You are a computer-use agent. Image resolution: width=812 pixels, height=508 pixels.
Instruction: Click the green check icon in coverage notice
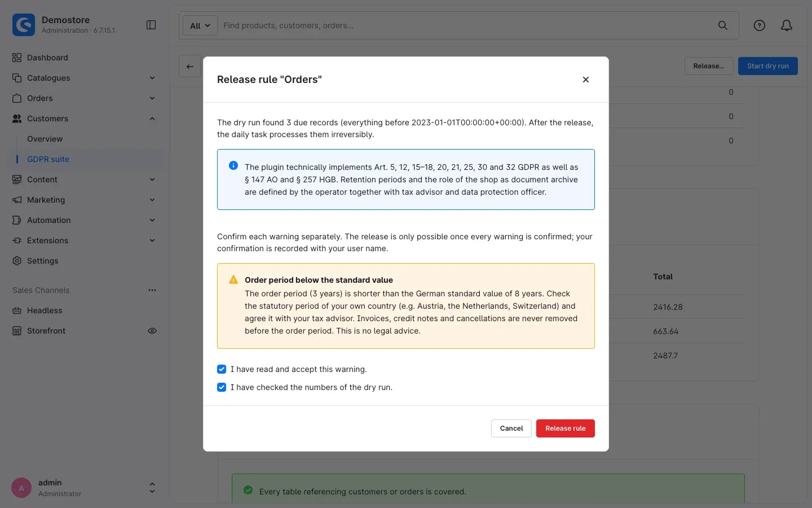click(248, 490)
